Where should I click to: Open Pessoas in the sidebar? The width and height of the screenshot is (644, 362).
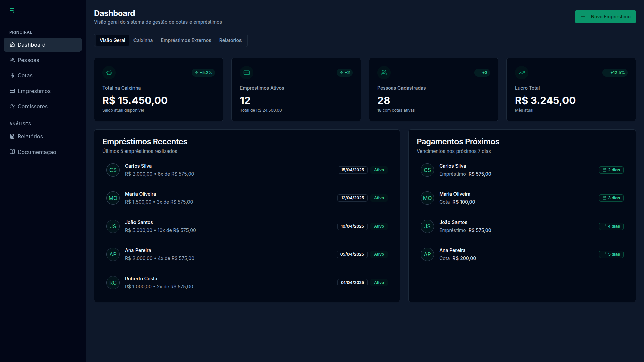click(x=28, y=60)
